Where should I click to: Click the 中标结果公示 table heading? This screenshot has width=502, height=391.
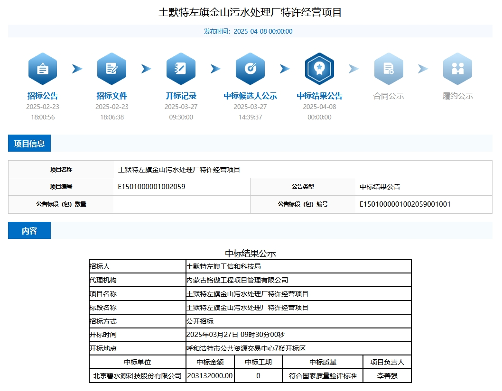[250, 253]
